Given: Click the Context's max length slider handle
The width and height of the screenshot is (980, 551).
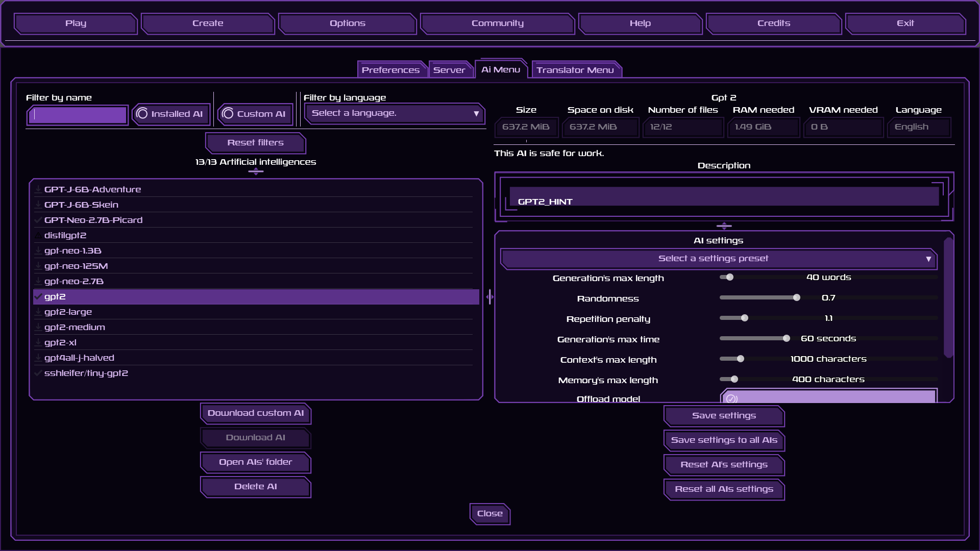Looking at the screenshot, I should point(741,359).
